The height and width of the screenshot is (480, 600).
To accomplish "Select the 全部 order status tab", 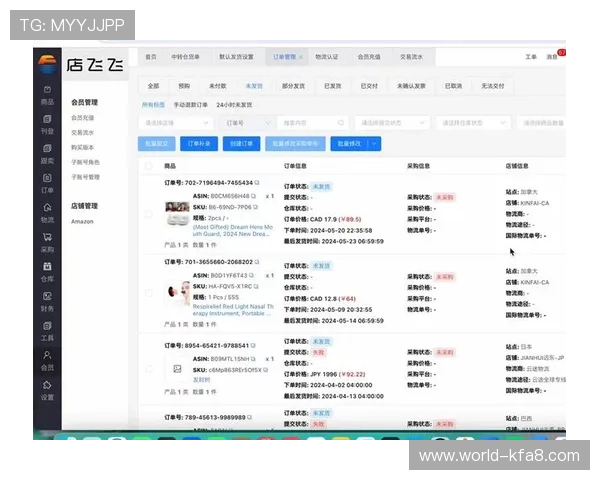I will [x=153, y=86].
